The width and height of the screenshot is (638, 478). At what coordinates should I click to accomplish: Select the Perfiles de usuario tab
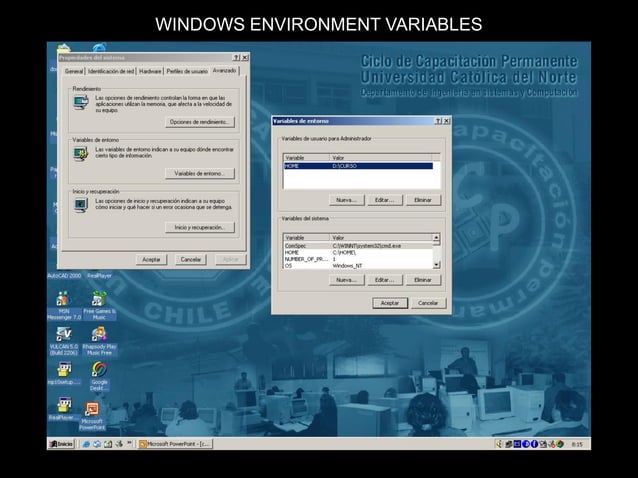(x=187, y=71)
